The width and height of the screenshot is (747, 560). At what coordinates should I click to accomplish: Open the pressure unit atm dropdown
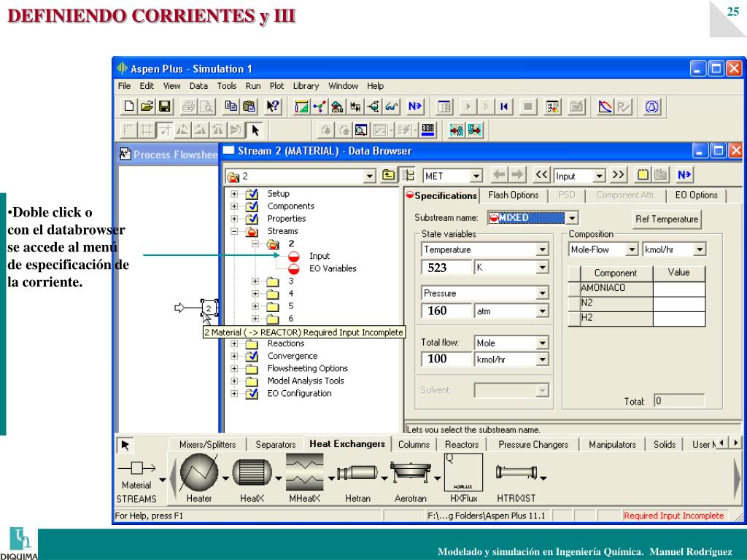tap(542, 311)
